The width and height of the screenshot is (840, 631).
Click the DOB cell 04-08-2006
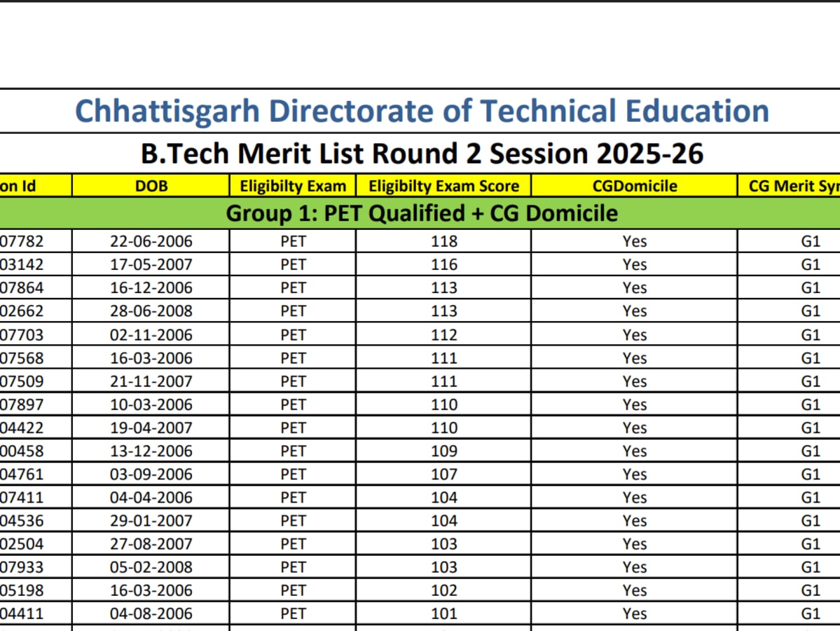pos(151,613)
